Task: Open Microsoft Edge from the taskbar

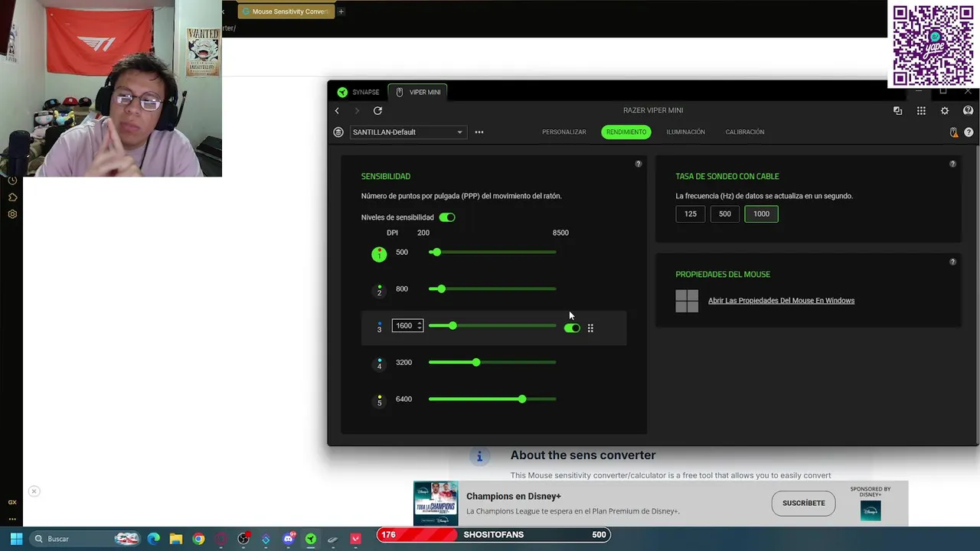Action: click(154, 539)
